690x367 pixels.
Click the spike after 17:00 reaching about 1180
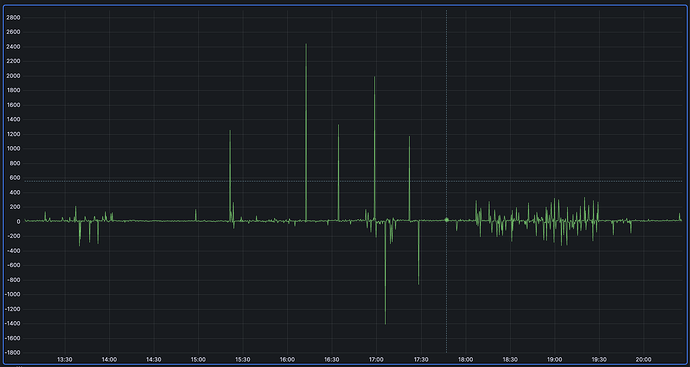[x=409, y=178]
